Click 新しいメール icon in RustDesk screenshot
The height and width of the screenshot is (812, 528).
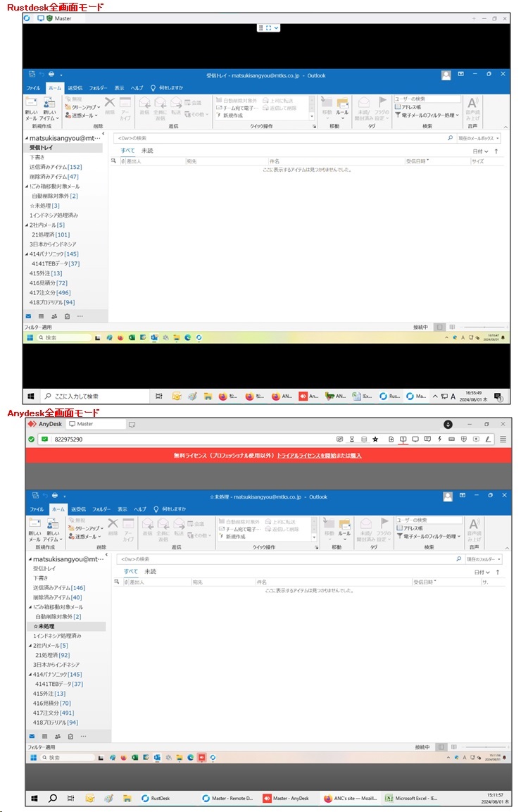[x=32, y=108]
